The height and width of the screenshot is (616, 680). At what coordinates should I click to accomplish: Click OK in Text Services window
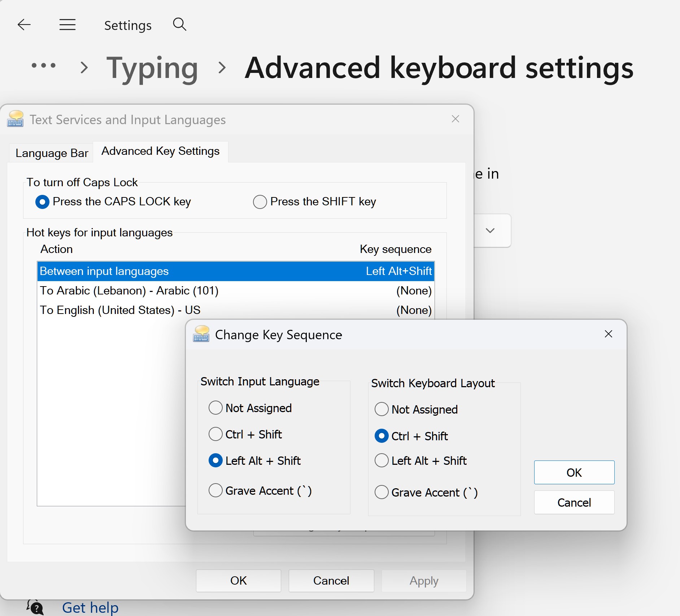coord(239,581)
